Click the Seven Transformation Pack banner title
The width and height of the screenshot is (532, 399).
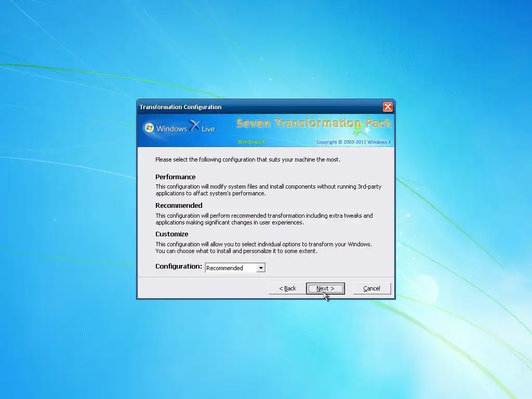pos(313,123)
